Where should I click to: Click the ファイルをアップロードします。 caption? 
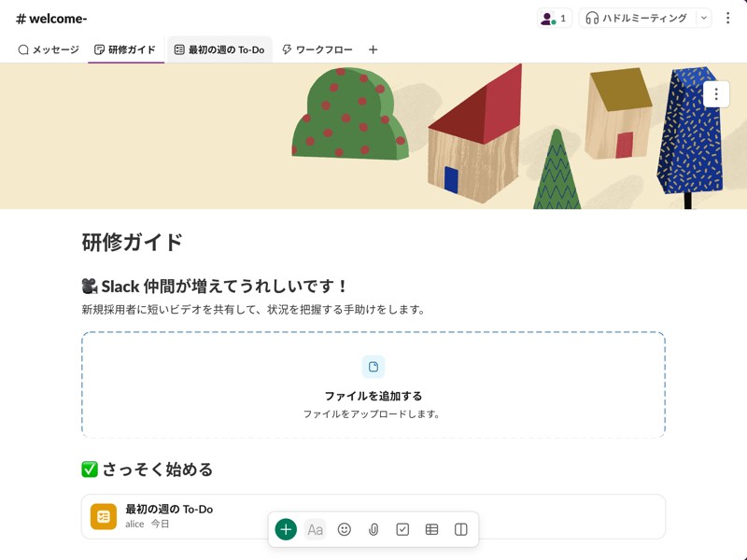pos(372,413)
